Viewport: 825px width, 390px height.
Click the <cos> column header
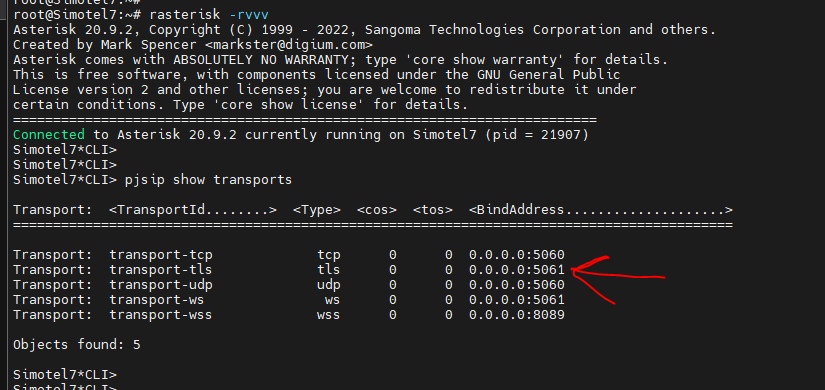click(377, 210)
